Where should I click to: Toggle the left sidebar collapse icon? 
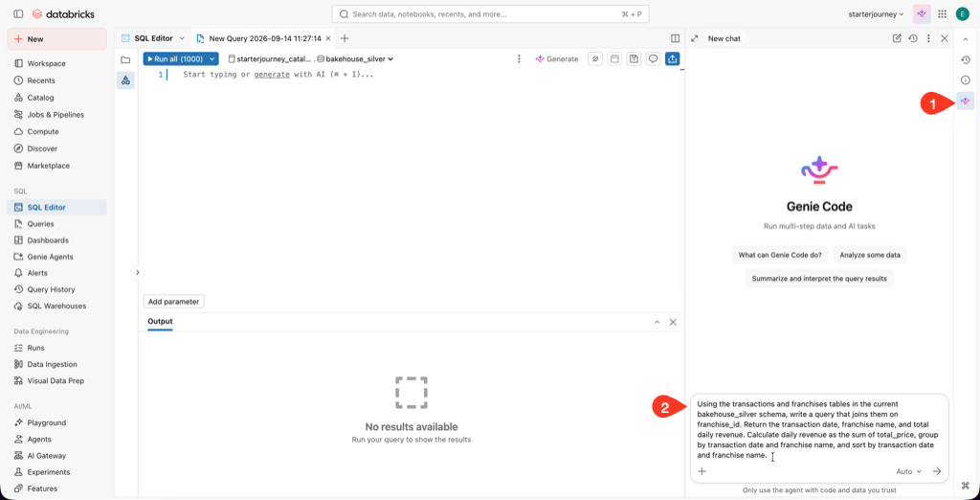pos(18,13)
